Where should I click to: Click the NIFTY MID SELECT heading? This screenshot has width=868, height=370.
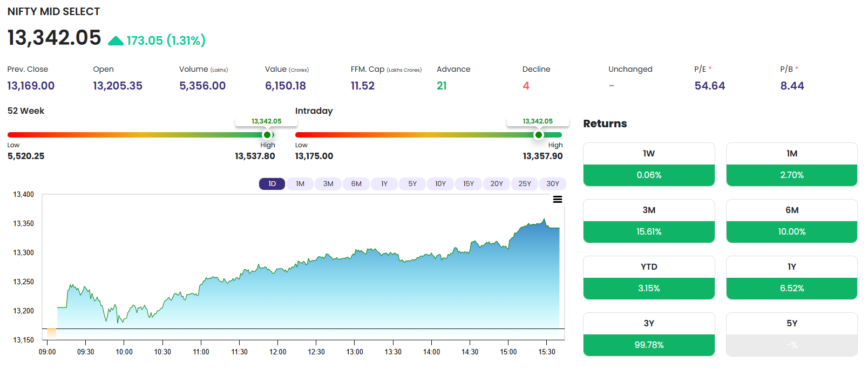pos(54,11)
